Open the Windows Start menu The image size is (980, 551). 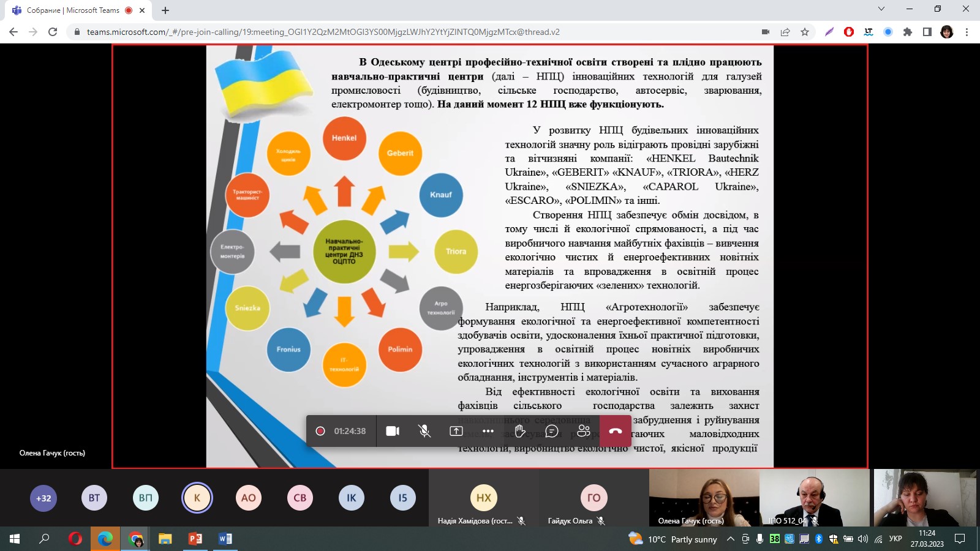tap(15, 539)
